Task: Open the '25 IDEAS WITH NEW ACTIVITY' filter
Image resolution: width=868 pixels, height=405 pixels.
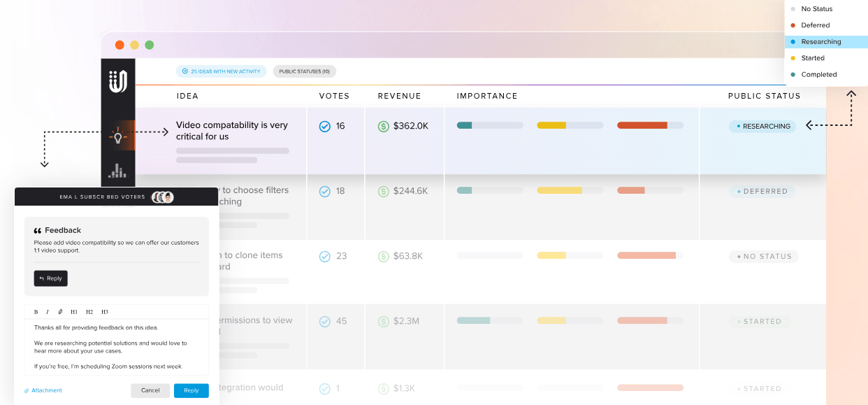Action: pos(221,71)
